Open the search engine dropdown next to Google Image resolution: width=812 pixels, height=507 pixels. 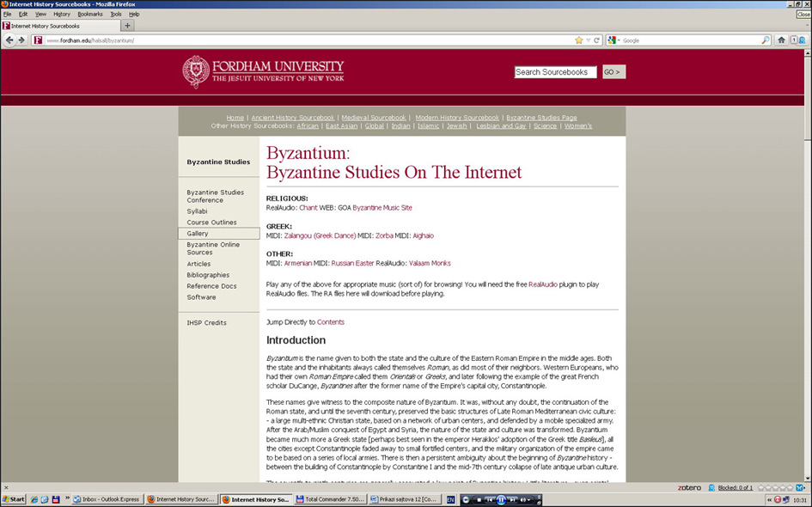[614, 40]
